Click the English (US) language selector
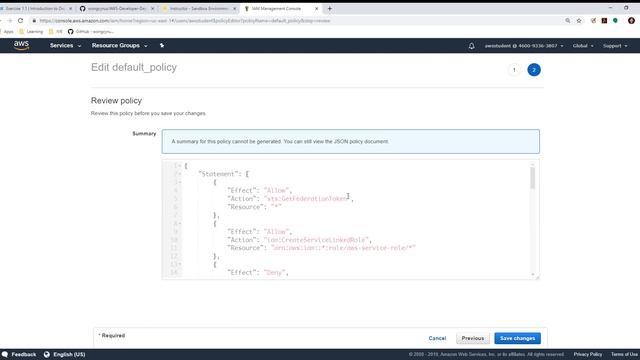 tap(69, 354)
